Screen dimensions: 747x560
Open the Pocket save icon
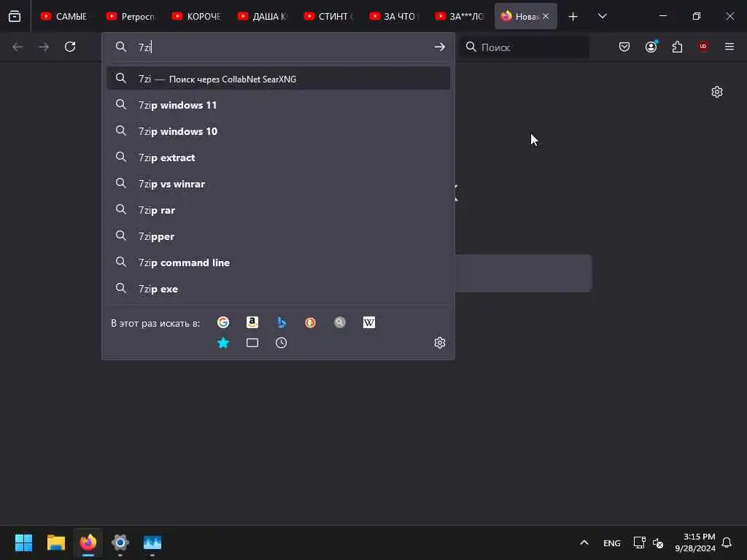pyautogui.click(x=624, y=47)
